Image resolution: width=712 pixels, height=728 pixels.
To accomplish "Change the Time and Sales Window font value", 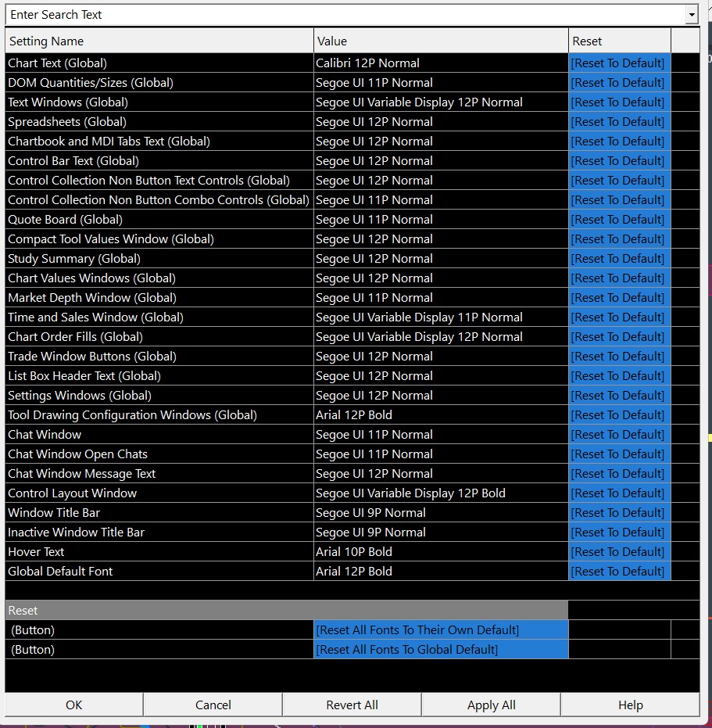I will pyautogui.click(x=441, y=317).
